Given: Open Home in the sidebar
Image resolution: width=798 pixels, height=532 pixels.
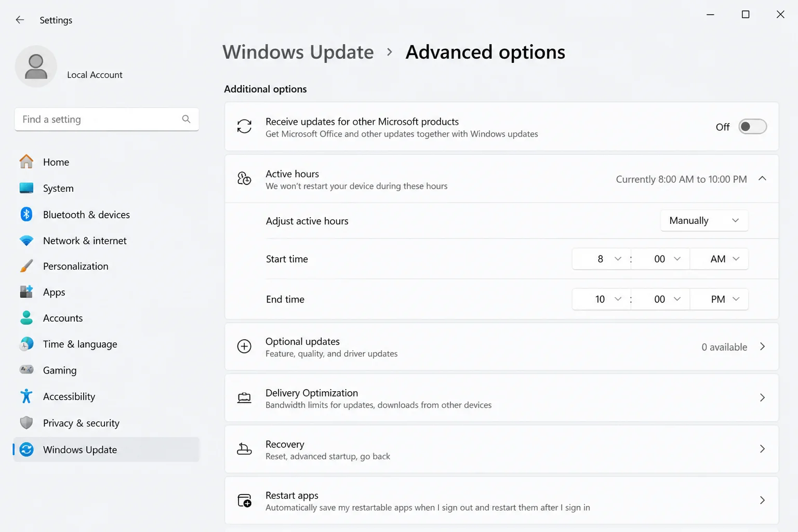Looking at the screenshot, I should (107, 162).
